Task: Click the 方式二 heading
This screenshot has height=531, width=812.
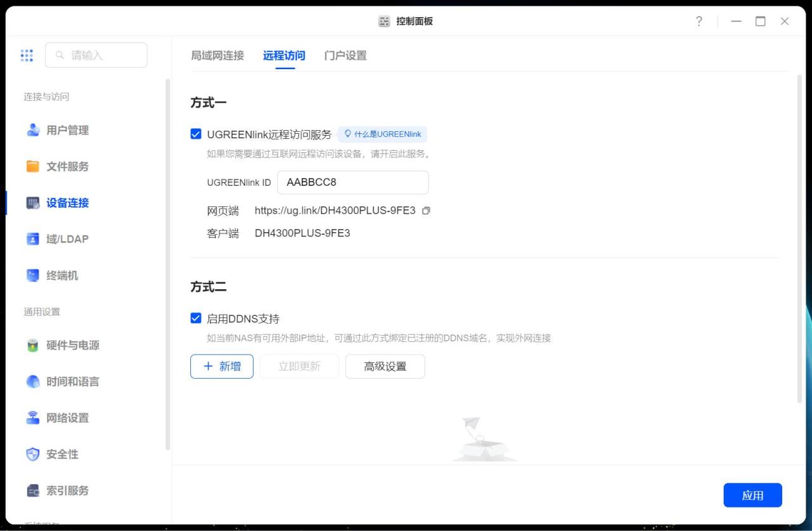Action: coord(209,287)
